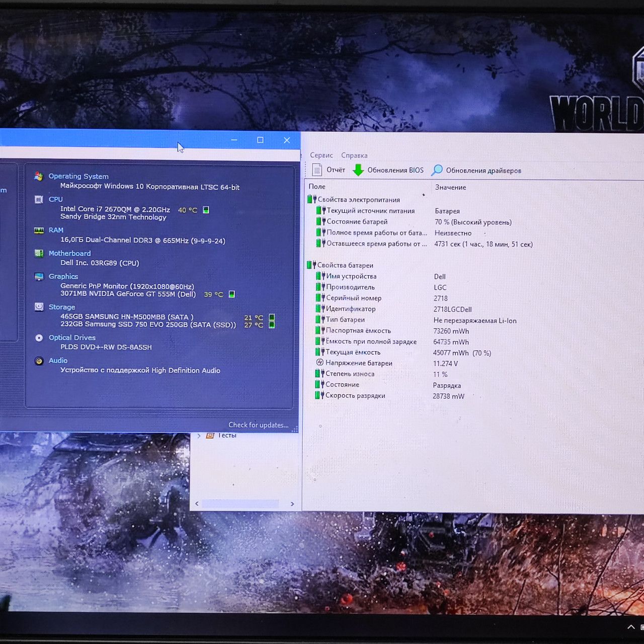Click the Check for updates... link in Speccy
Screen dimensions: 644x644
point(258,425)
